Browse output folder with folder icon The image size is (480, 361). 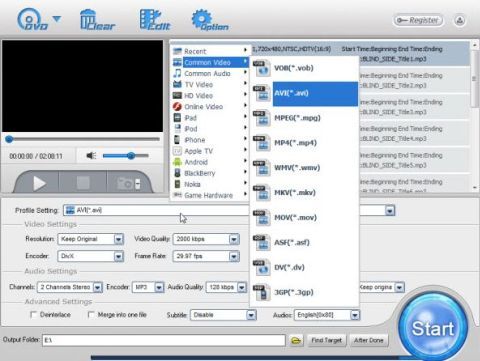296,340
